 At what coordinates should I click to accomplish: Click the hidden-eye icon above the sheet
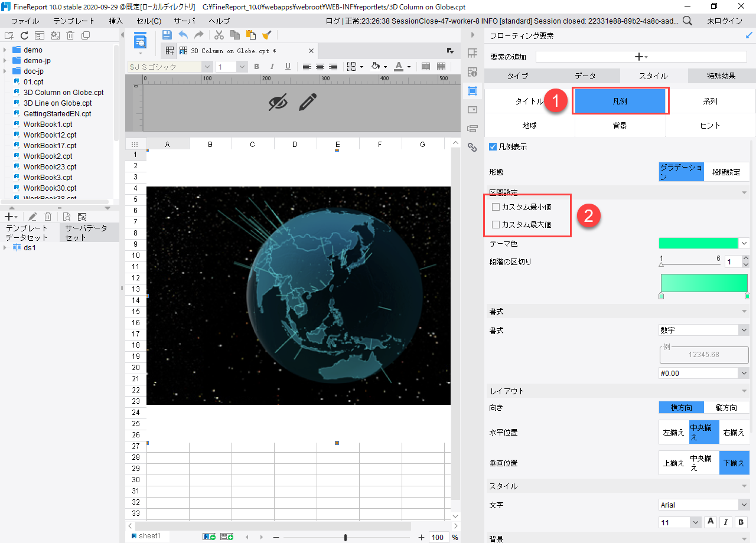click(278, 102)
